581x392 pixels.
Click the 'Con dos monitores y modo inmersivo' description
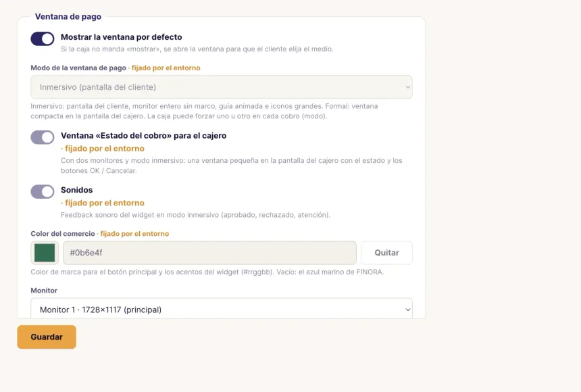tap(232, 166)
